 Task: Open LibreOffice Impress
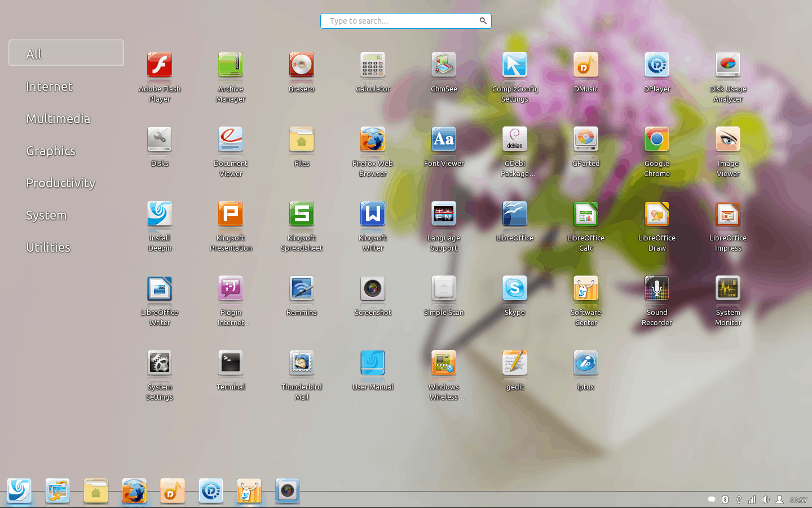(x=728, y=214)
